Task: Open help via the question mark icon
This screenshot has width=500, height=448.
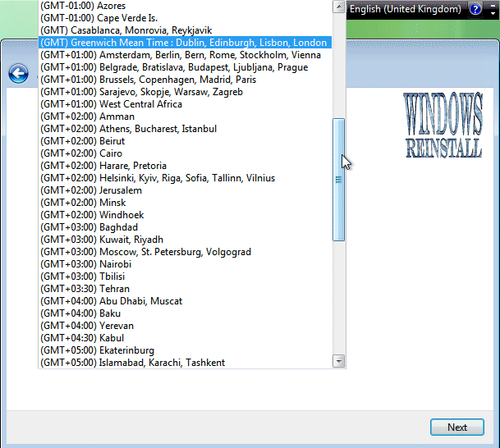Action: point(475,10)
